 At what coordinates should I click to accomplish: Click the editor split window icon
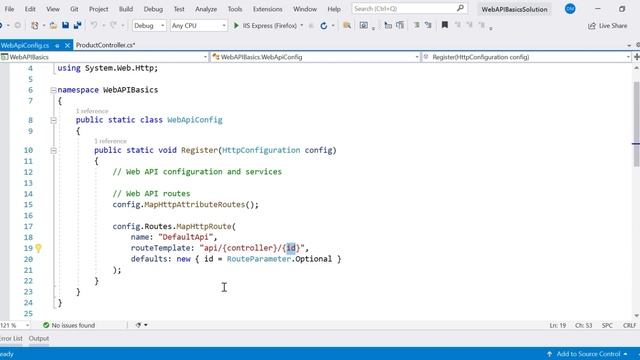point(637,57)
